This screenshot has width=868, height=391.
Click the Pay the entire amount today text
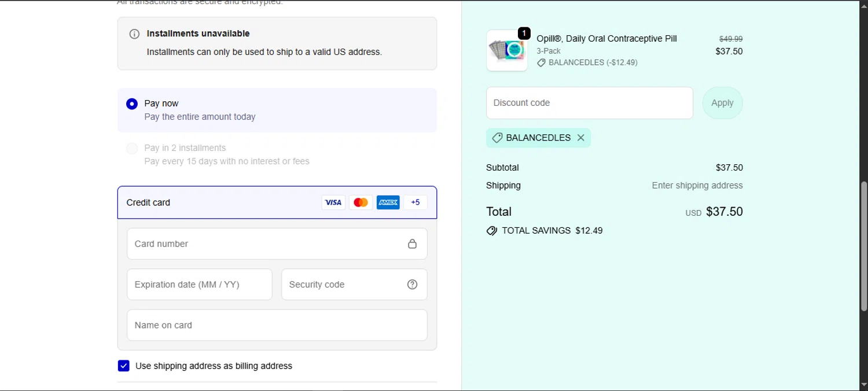pyautogui.click(x=200, y=117)
